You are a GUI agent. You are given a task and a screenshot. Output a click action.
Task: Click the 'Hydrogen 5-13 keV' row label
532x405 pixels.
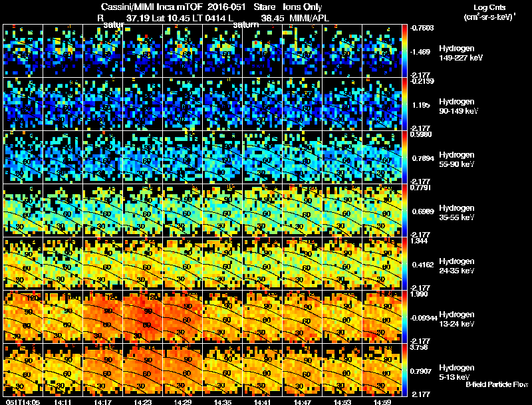[x=457, y=372]
